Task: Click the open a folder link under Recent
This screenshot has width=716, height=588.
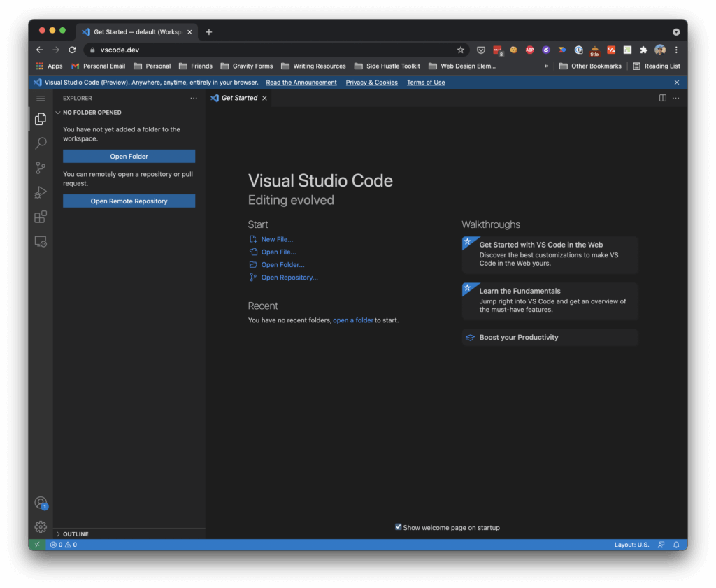Action: click(353, 320)
